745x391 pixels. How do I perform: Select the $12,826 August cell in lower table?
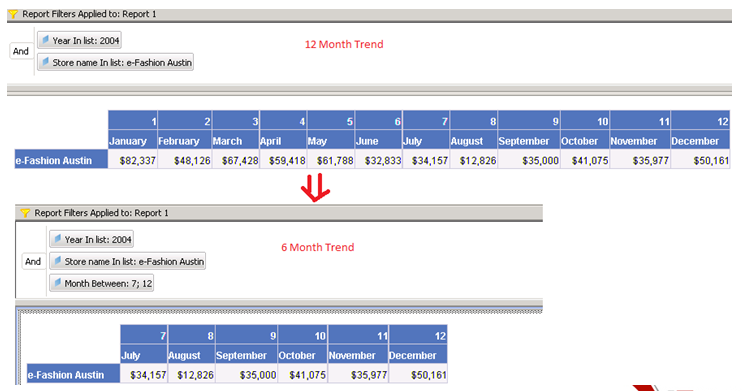(x=191, y=375)
